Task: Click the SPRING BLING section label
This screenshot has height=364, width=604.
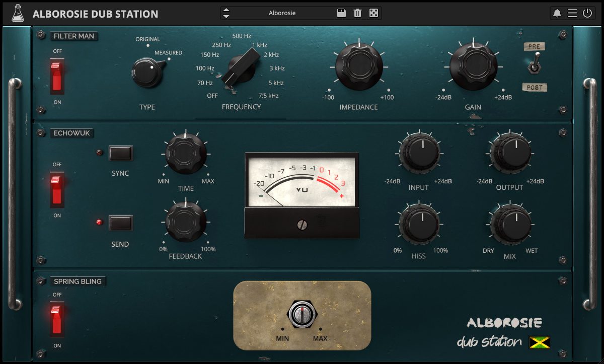Action: 78,281
